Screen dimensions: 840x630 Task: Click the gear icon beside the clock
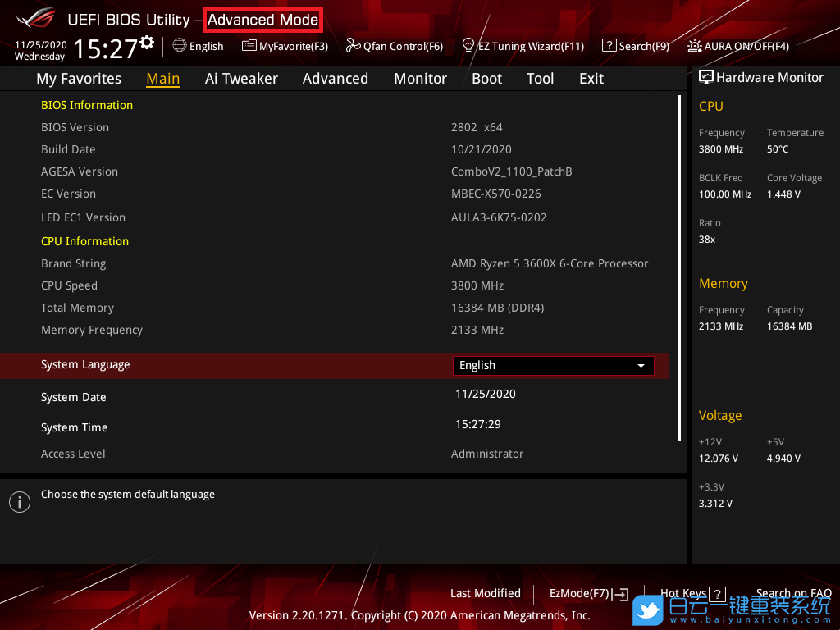click(147, 42)
